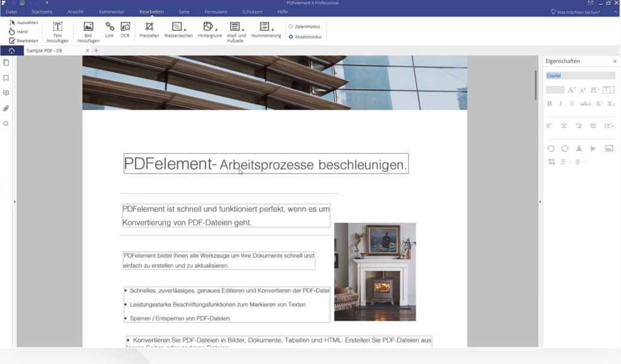The width and height of the screenshot is (621, 364).
Task: Open the comments sidebar panel
Action: (6, 93)
